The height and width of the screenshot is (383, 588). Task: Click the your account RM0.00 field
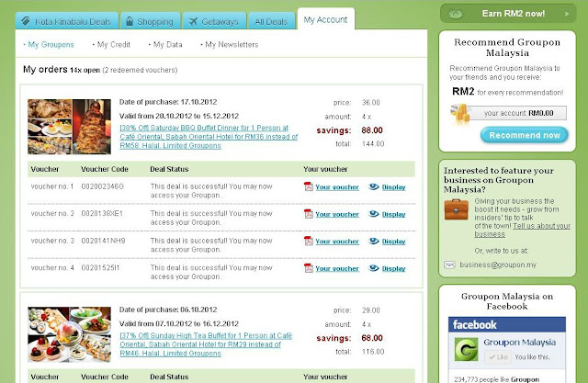point(518,113)
